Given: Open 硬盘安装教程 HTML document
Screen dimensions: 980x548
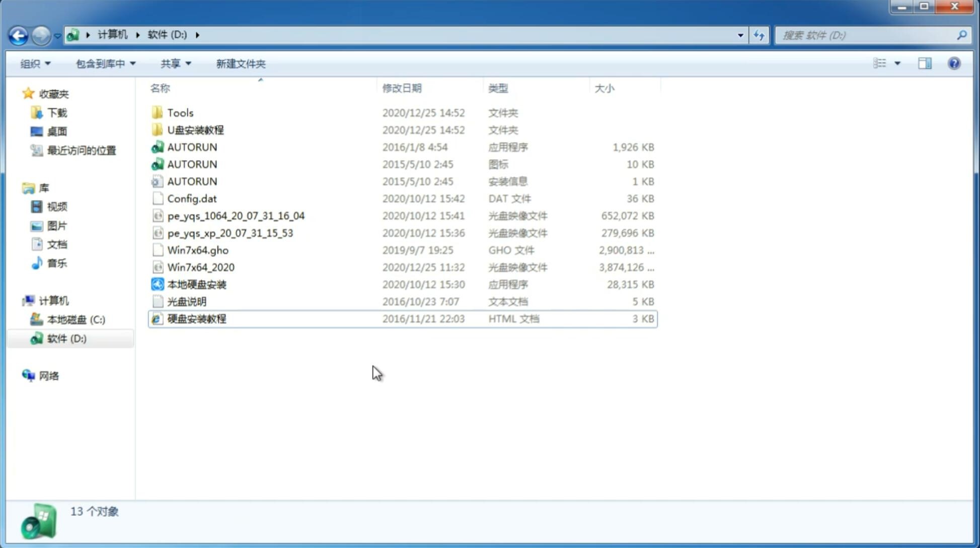Looking at the screenshot, I should click(x=196, y=318).
